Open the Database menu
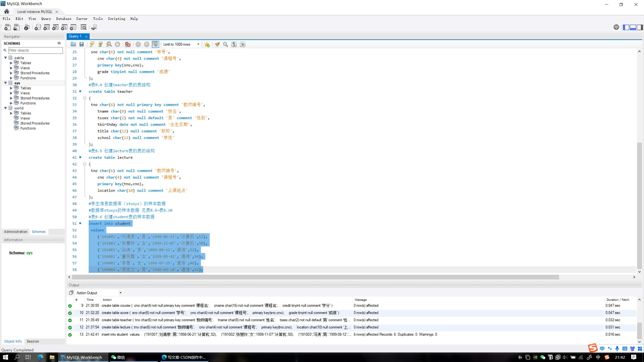This screenshot has width=644, height=362. [63, 19]
